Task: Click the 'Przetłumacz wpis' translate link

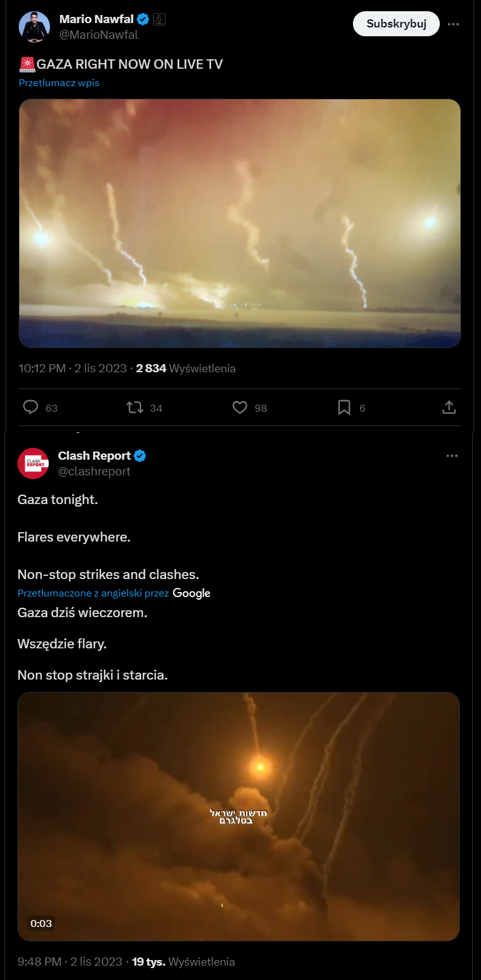Action: click(59, 82)
